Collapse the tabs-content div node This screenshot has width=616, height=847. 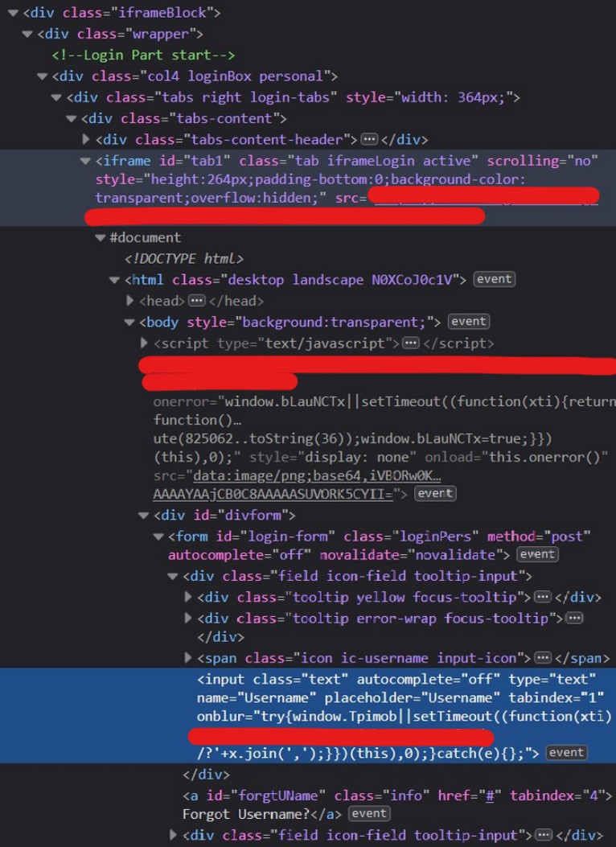pyautogui.click(x=71, y=119)
